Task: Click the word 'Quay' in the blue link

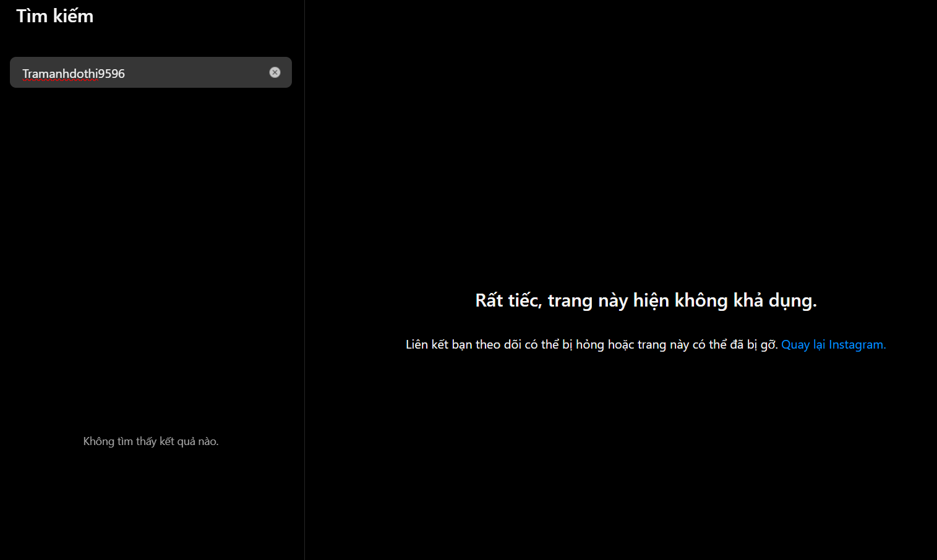Action: click(x=795, y=345)
